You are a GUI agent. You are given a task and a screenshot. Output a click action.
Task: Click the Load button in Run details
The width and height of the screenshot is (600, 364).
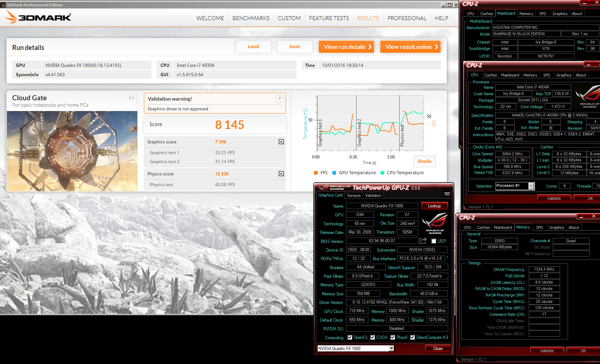click(253, 47)
